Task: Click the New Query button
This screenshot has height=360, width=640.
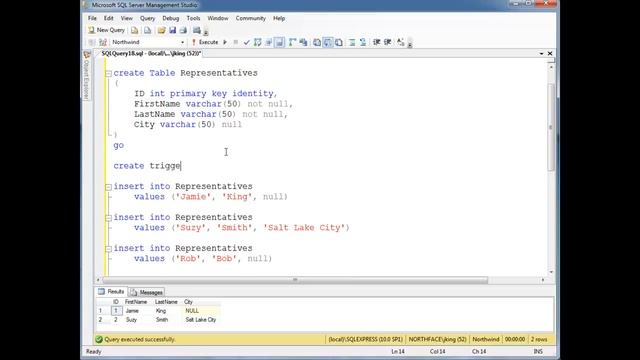Action: pyautogui.click(x=106, y=30)
